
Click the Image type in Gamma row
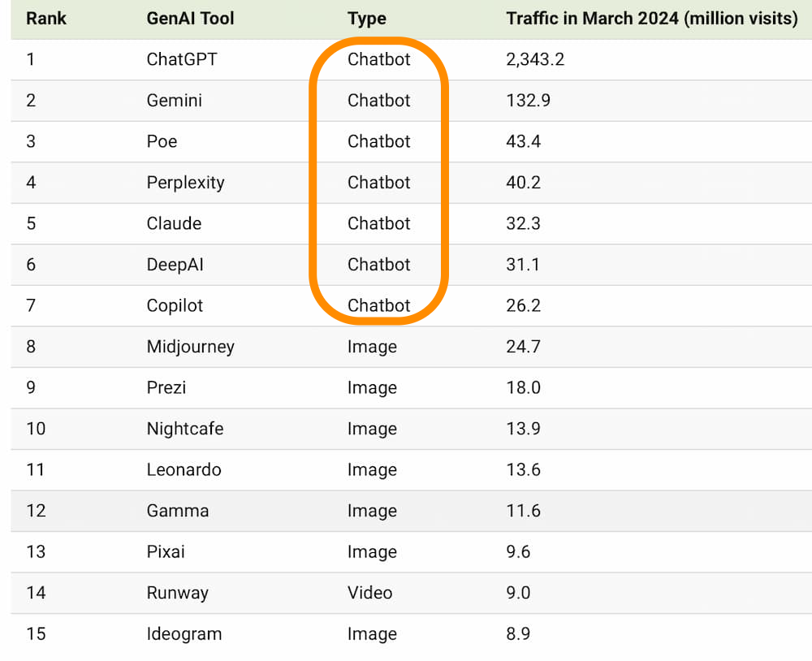pyautogui.click(x=373, y=511)
